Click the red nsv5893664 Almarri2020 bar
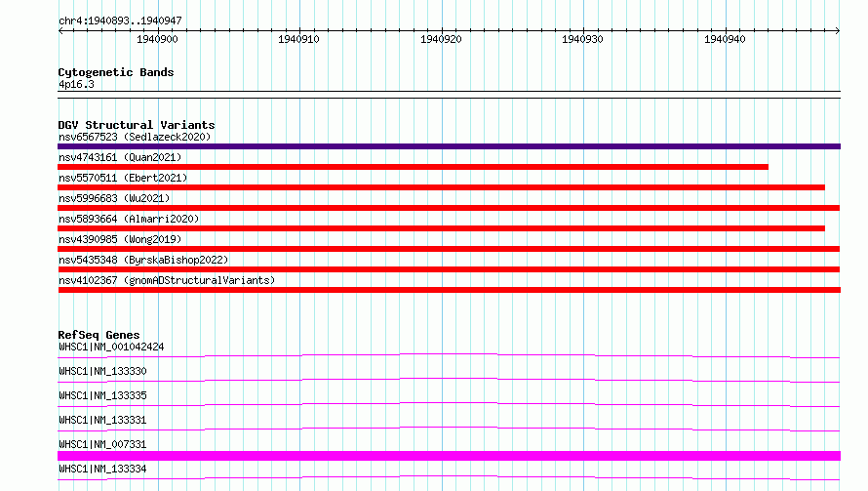 [x=441, y=228]
